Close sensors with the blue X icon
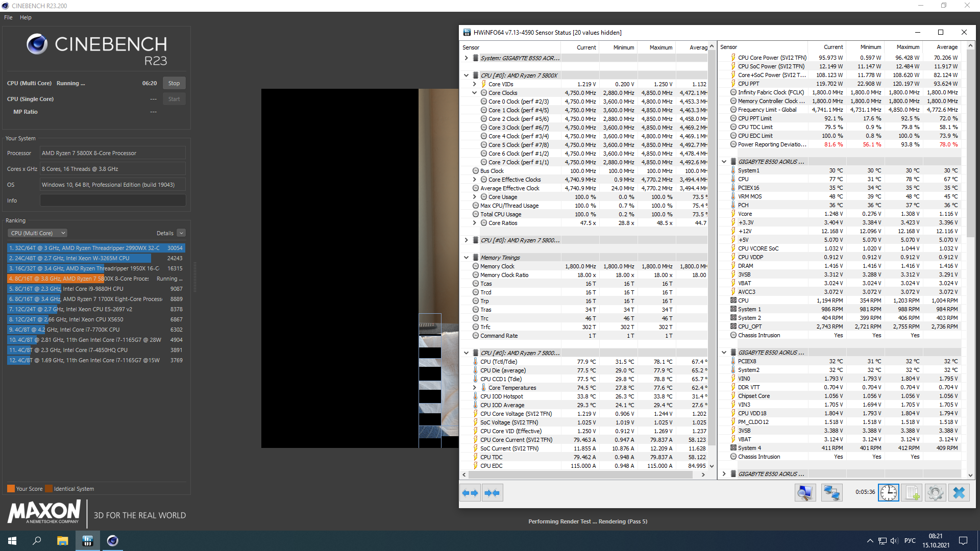This screenshot has width=980, height=551. 959,493
